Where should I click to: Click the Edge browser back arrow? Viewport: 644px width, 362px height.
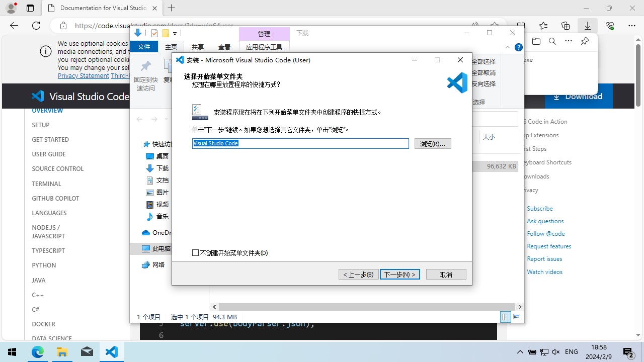[14, 26]
